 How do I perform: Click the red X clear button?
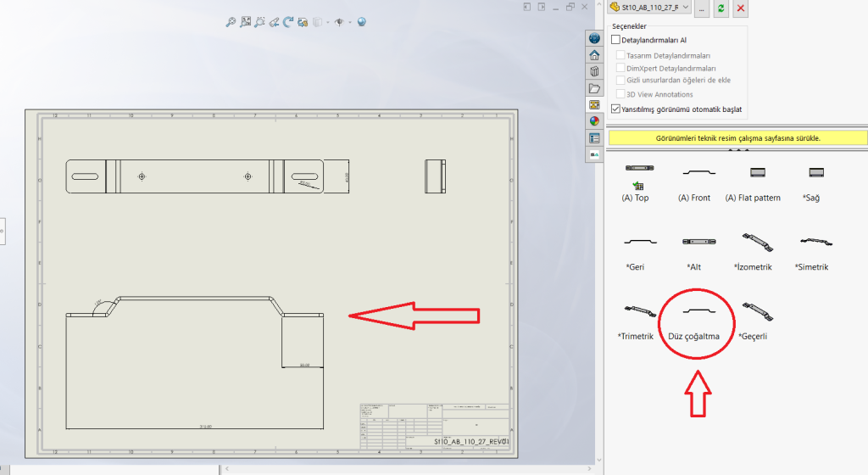(x=741, y=8)
